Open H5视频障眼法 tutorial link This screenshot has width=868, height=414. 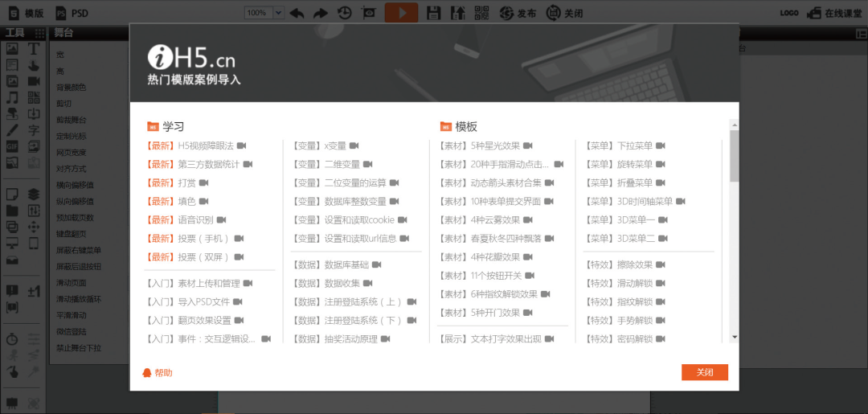206,146
